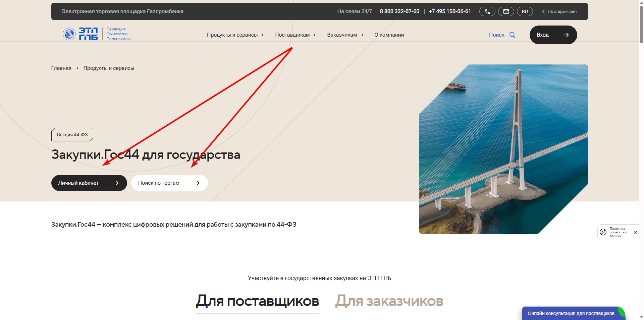Click the 'Секция 44-ФЗ' tag
Image resolution: width=644 pixels, height=320 pixels.
click(x=72, y=135)
